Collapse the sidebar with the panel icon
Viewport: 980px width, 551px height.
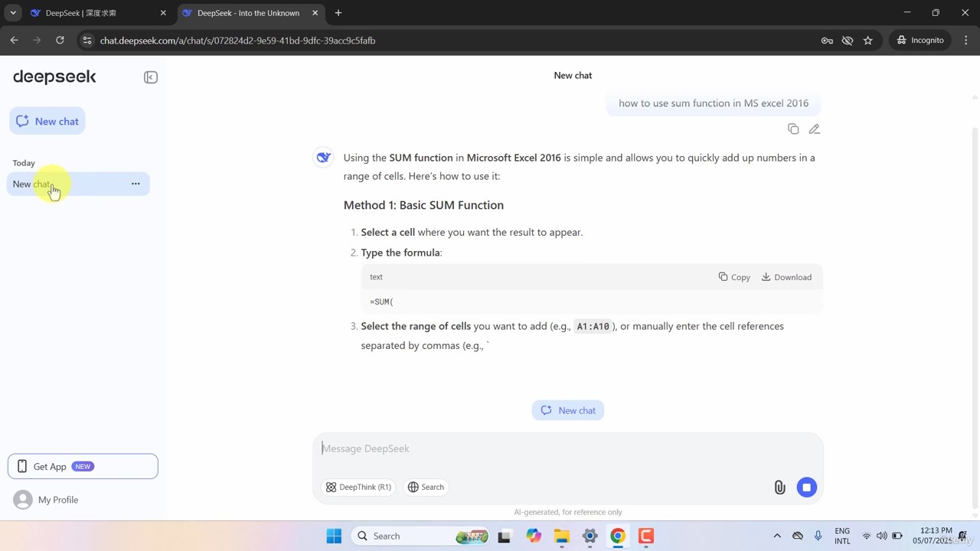151,77
